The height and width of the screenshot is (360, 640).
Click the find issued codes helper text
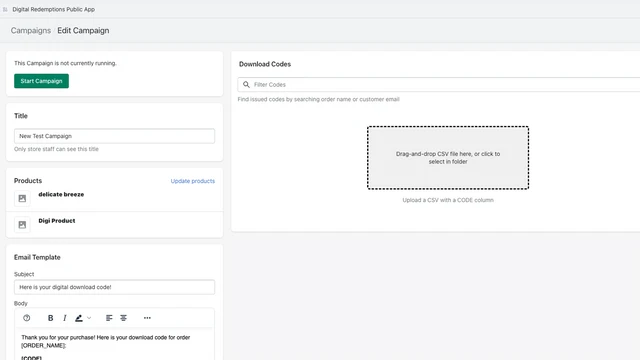[x=318, y=99]
